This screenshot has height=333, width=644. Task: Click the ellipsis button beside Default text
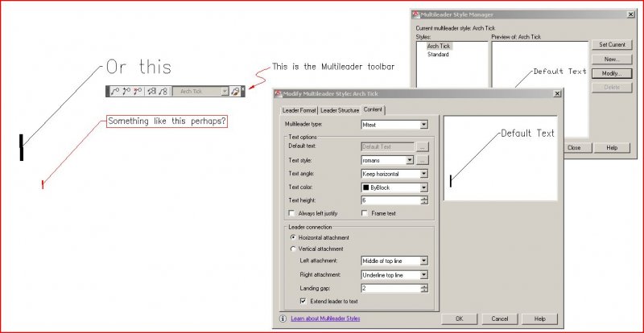point(422,146)
